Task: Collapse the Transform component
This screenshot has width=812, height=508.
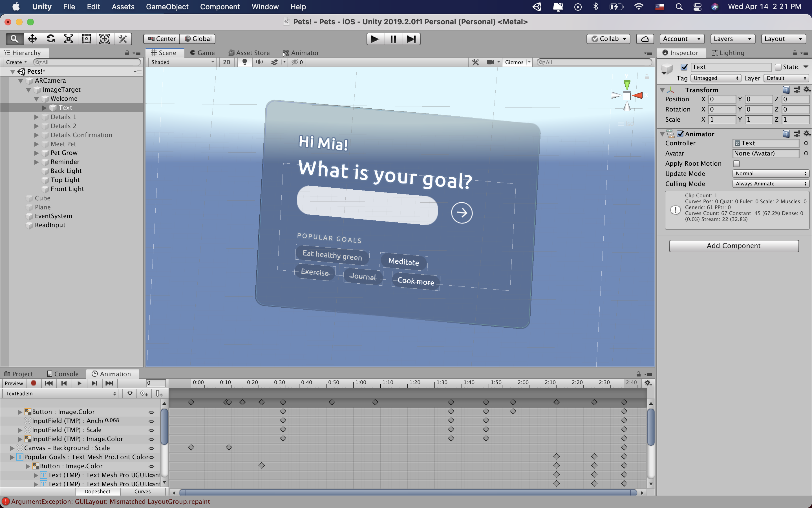Action: click(662, 90)
